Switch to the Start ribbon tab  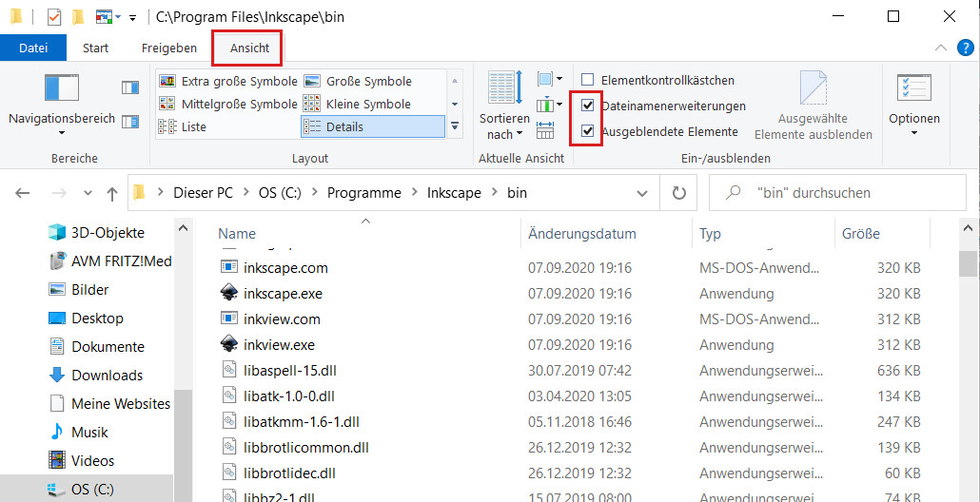pos(95,48)
